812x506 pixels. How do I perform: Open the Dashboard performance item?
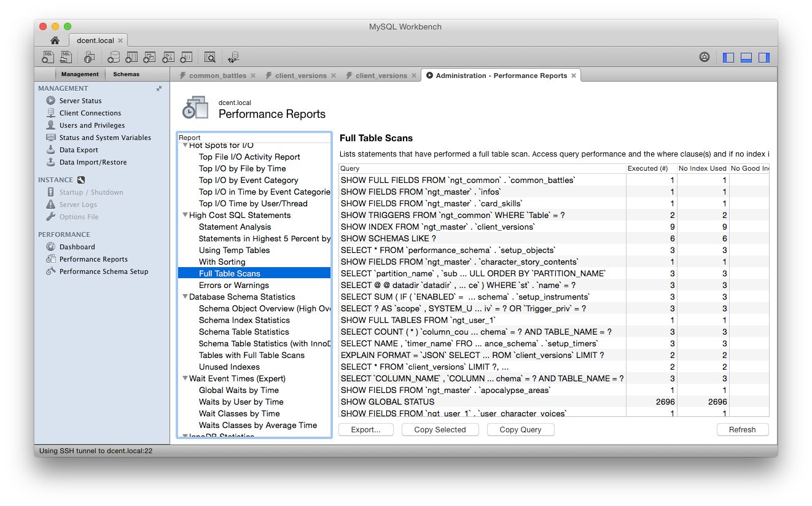tap(77, 247)
